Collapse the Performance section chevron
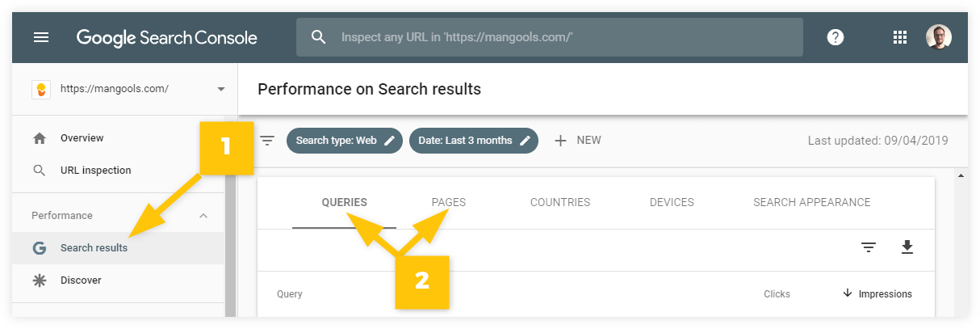The image size is (980, 329). (x=203, y=216)
